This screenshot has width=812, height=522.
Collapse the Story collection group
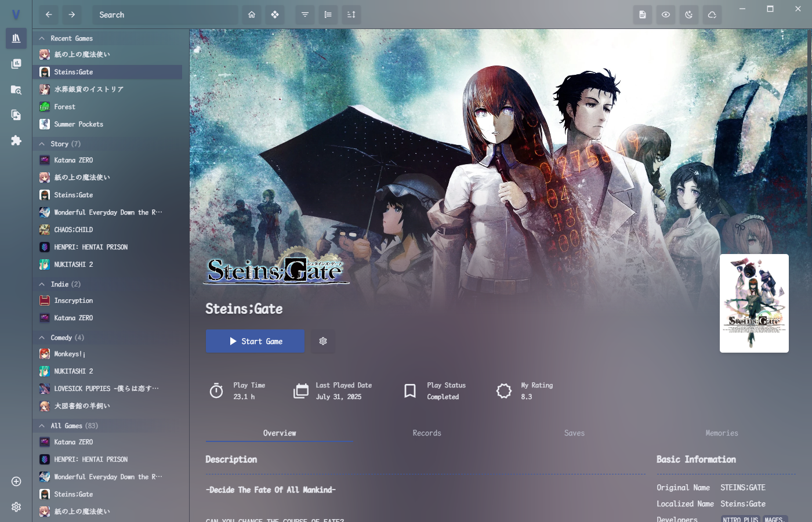click(x=42, y=144)
